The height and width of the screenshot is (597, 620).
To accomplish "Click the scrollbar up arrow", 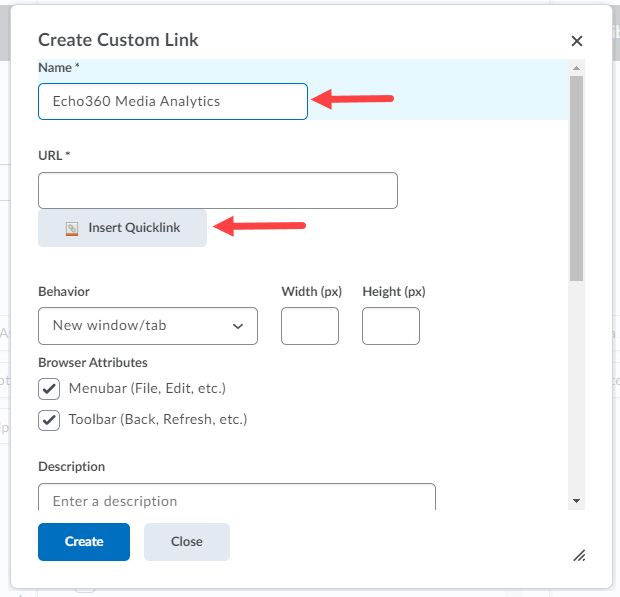I will click(577, 68).
